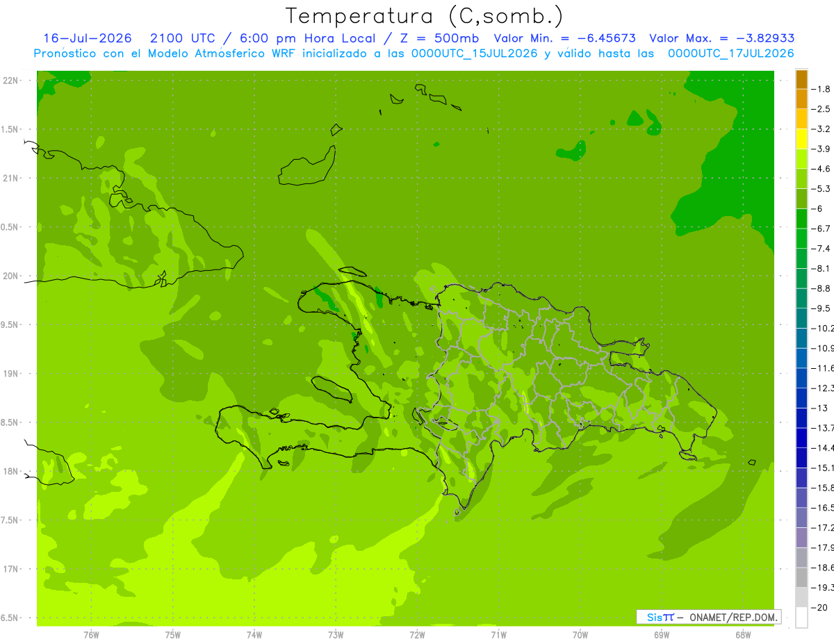Click the "18N" latitude label
Image resolution: width=834 pixels, height=644 pixels.
pyautogui.click(x=11, y=472)
